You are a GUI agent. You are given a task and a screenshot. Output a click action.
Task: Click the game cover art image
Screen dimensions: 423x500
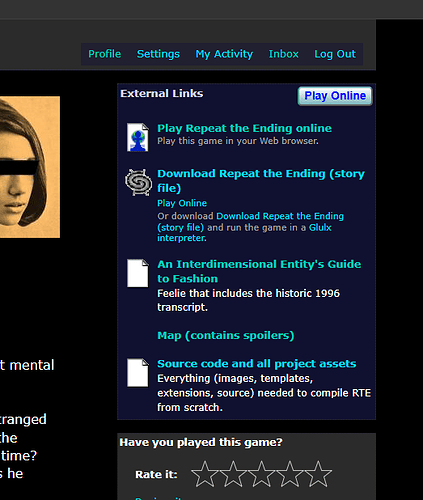point(30,167)
